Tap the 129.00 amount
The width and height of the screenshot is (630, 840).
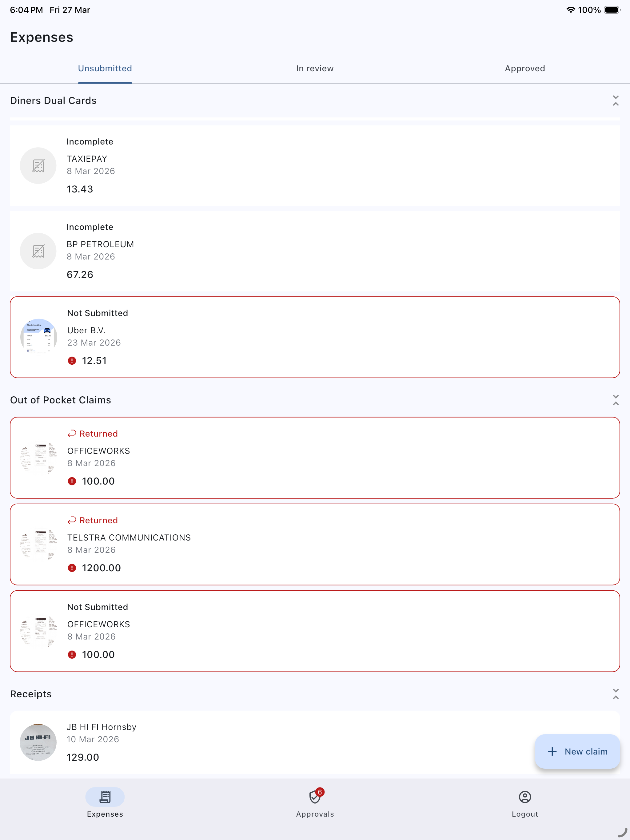[83, 757]
